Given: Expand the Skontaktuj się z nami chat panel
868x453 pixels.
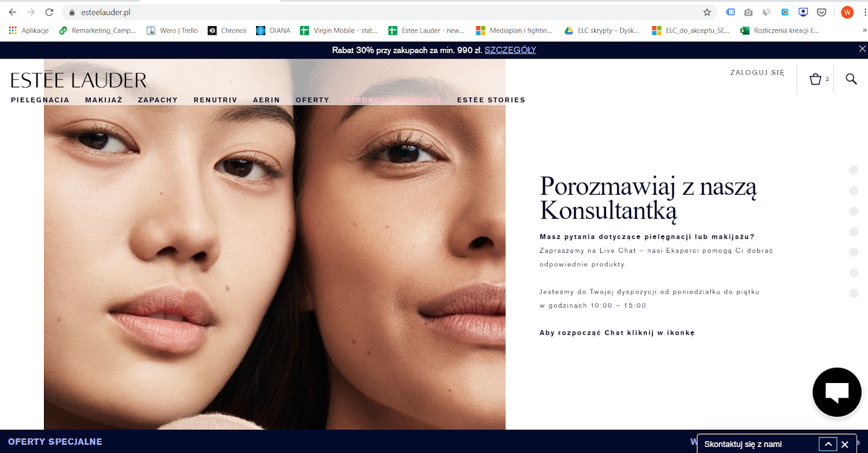Looking at the screenshot, I should [x=828, y=444].
